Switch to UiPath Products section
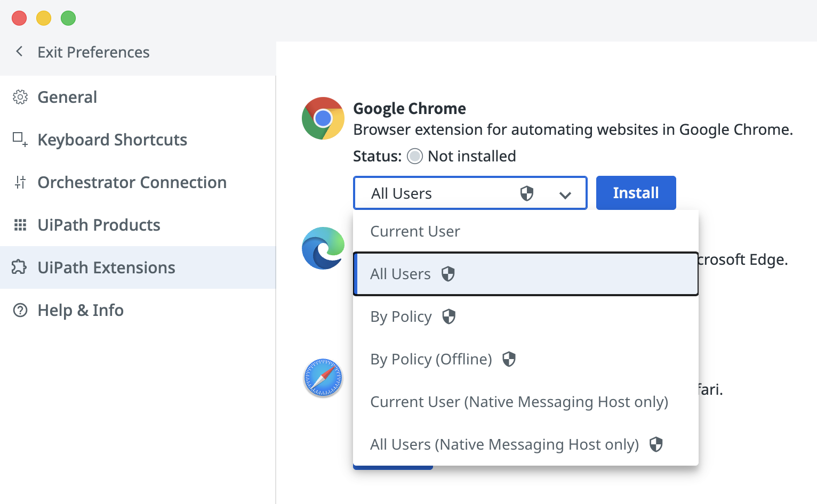The width and height of the screenshot is (817, 504). tap(138, 225)
